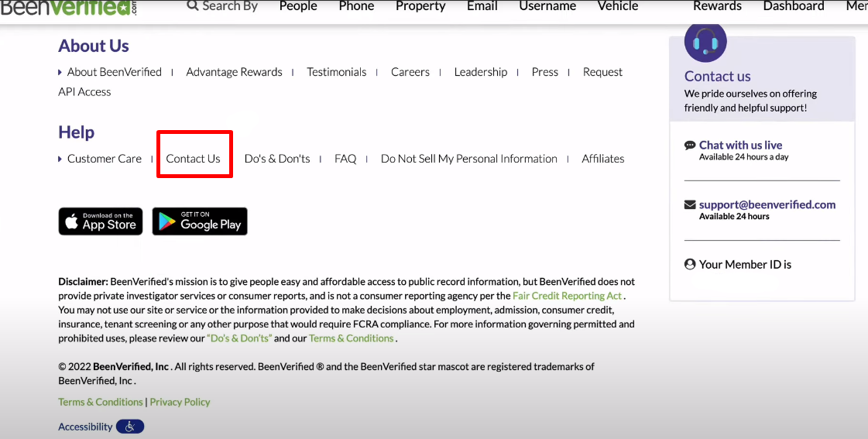Open About BeenVerified link
The image size is (868, 439).
[115, 72]
